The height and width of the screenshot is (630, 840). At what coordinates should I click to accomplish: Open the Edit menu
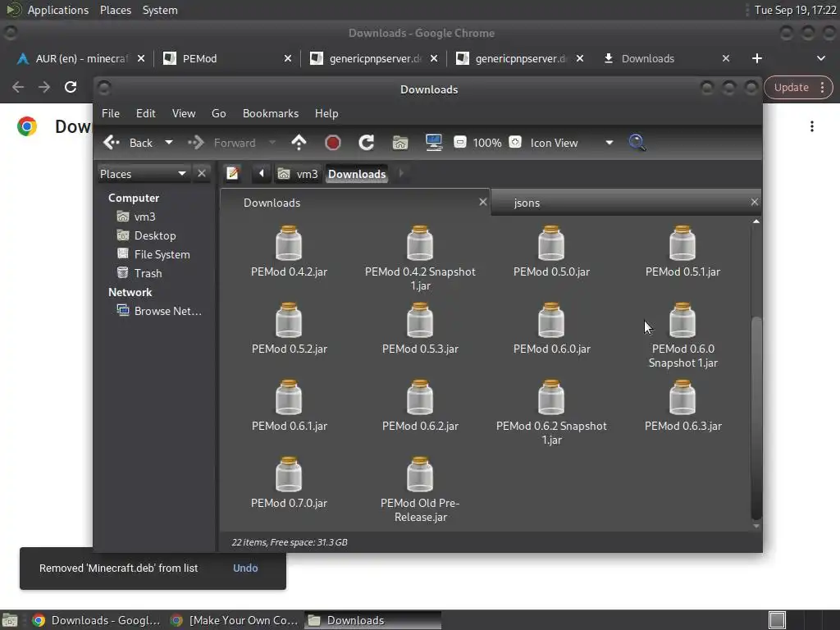145,113
